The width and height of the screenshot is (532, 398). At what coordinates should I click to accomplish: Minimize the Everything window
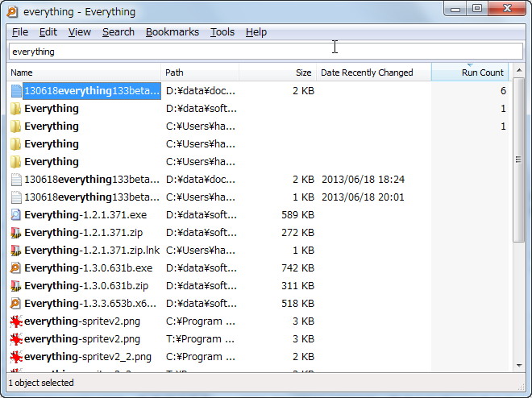point(455,9)
